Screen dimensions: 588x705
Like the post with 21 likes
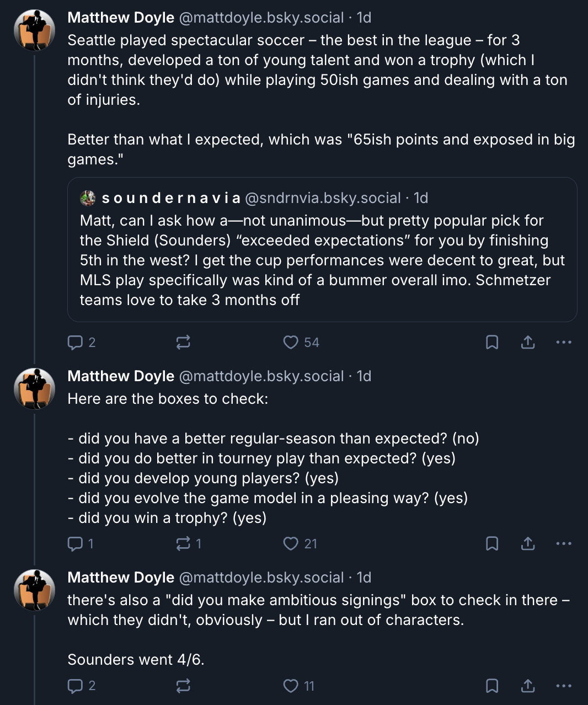tap(291, 544)
